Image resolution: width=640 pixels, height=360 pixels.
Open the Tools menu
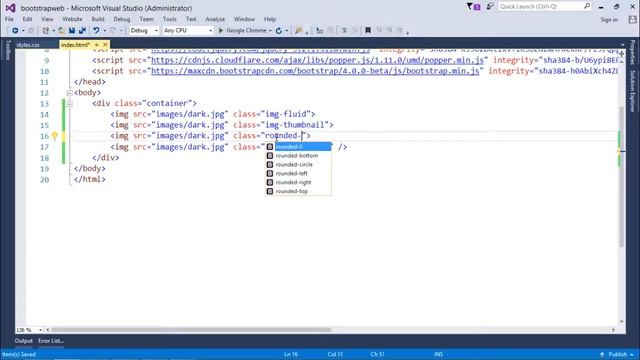(x=169, y=19)
